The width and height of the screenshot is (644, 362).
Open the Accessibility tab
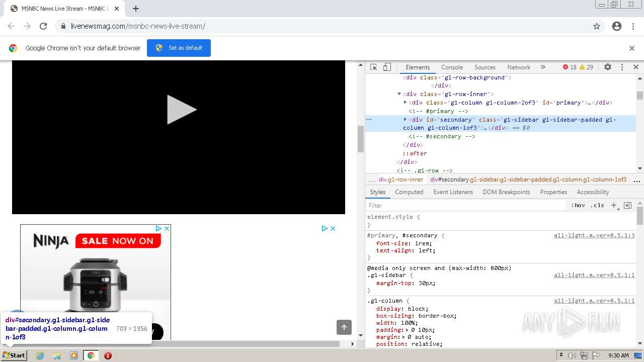click(593, 192)
